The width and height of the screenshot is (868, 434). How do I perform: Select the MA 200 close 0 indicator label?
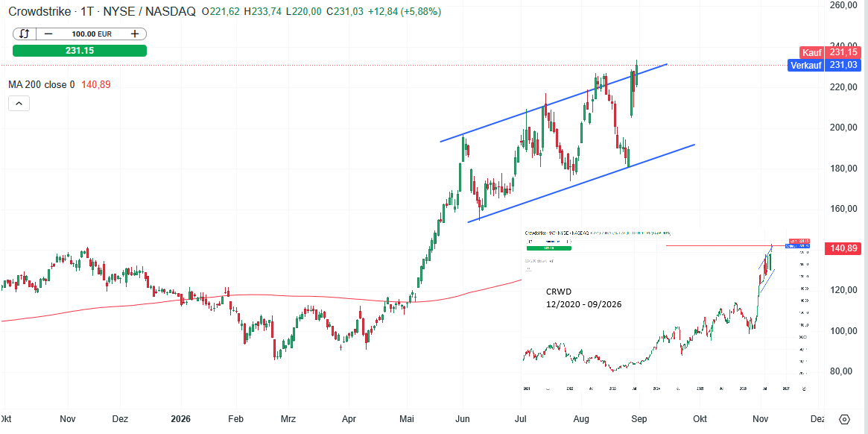(x=42, y=85)
